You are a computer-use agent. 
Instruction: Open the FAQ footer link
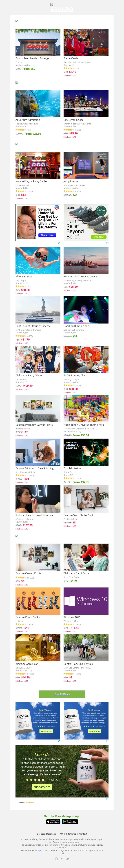coord(61,834)
